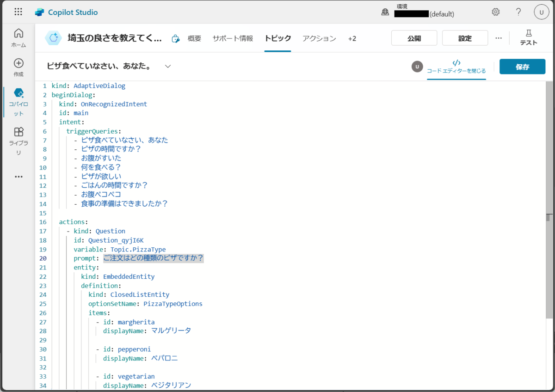Click code line id: pepperoni
This screenshot has height=392, width=555.
coord(127,349)
